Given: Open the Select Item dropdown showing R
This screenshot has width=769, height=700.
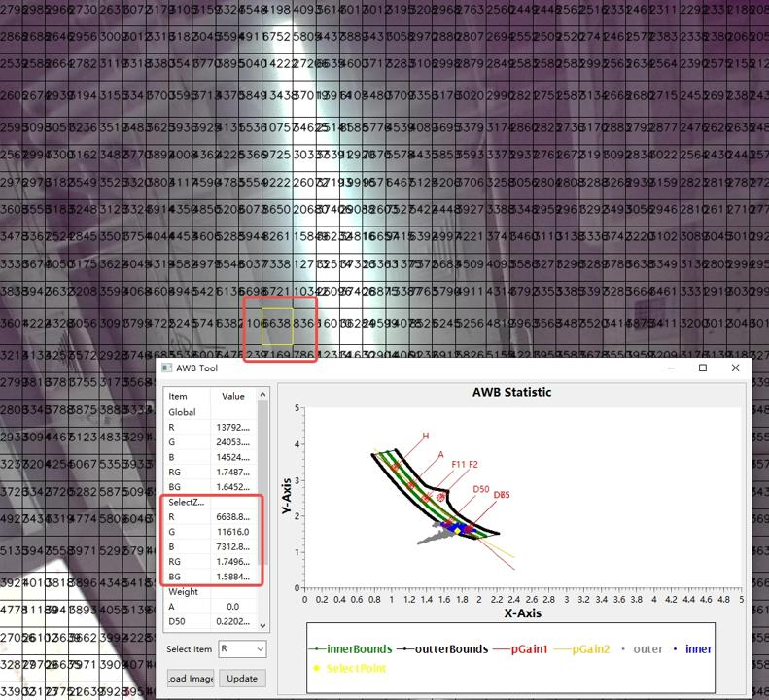Looking at the screenshot, I should pos(242,649).
